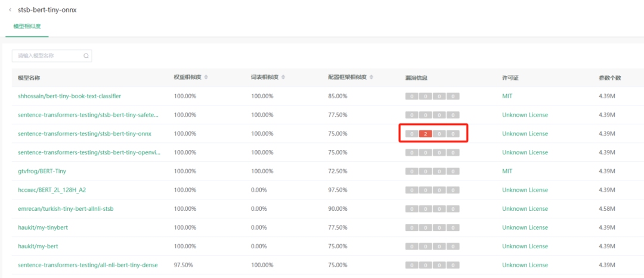Open gtvfrog/BERT-Tiny model link
This screenshot has width=644, height=278.
(x=42, y=171)
